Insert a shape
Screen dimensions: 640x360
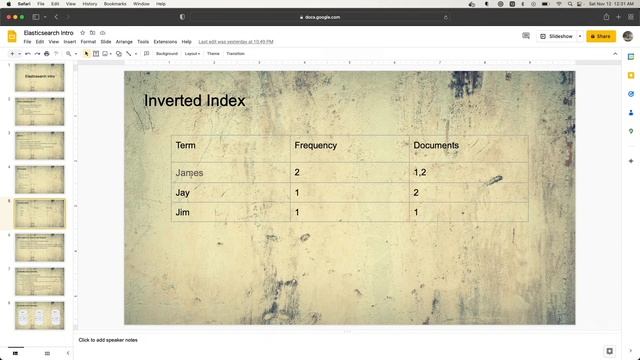coord(119,53)
